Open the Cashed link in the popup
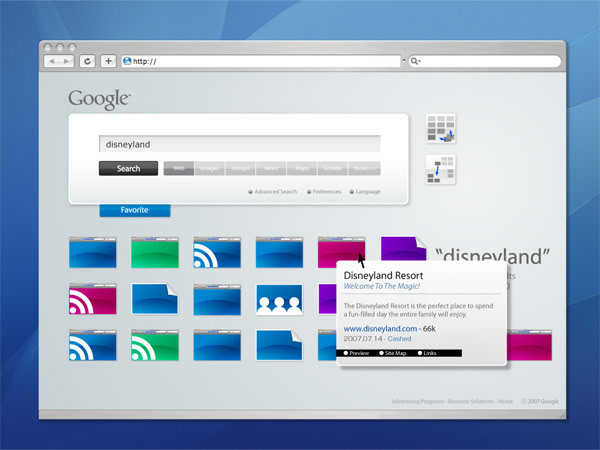Viewport: 600px width, 450px height. 399,339
